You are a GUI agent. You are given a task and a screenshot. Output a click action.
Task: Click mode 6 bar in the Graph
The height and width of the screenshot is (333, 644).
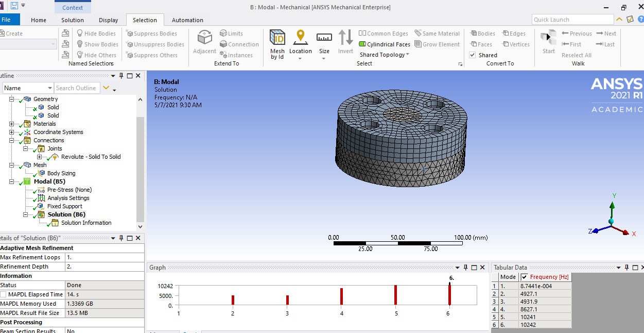point(449,294)
